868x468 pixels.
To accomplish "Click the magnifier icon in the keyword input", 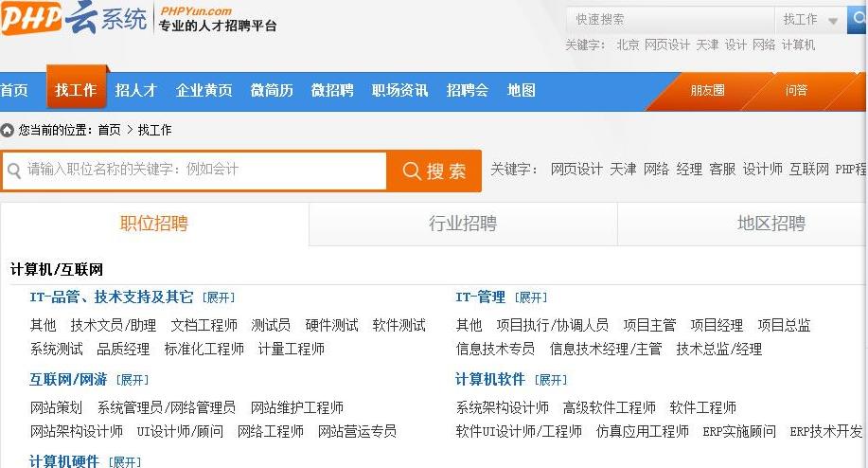I will click(14, 171).
